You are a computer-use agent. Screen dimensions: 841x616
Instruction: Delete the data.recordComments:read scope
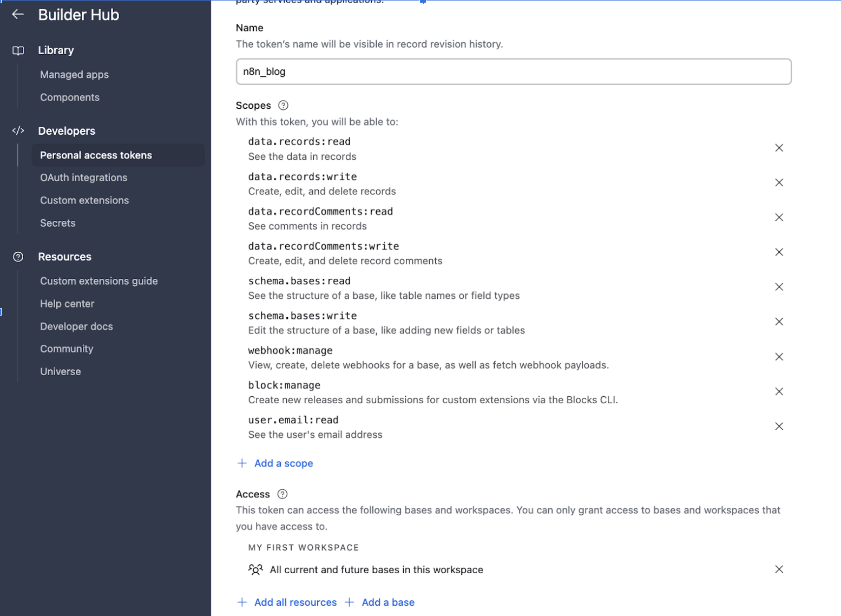779,218
